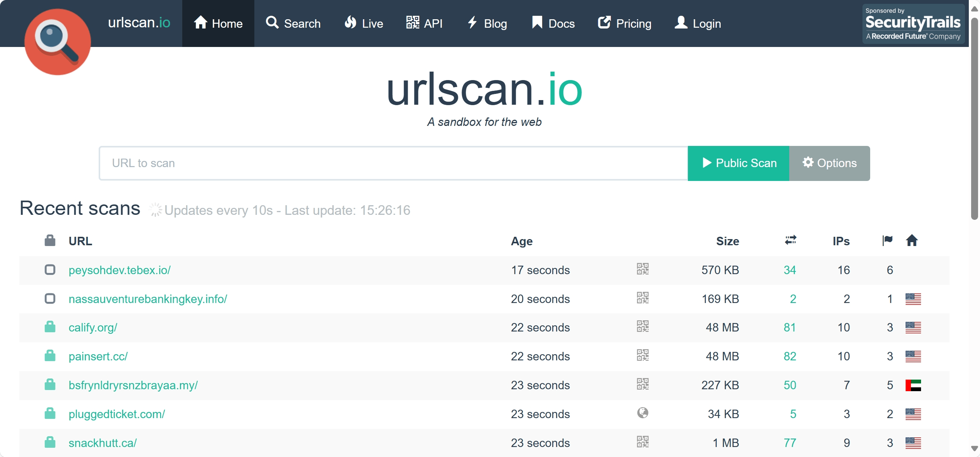Click the Age column header
Viewport: 980px width, 457px height.
pyautogui.click(x=522, y=241)
